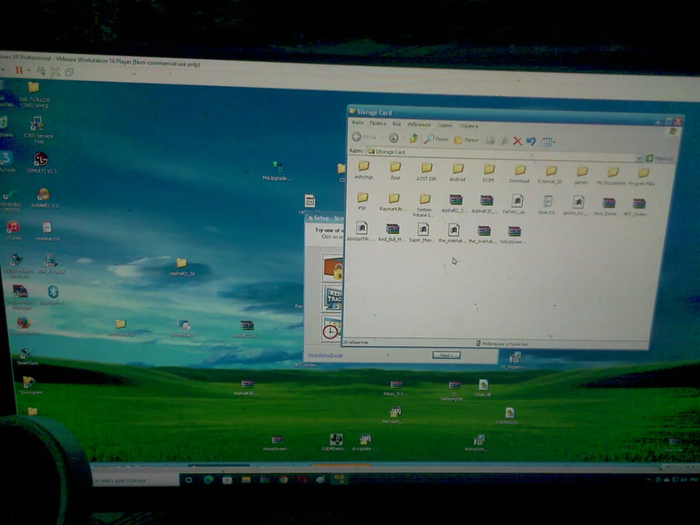Image resolution: width=700 pixels, height=525 pixels.
Task: Click the Delete red X toolbar icon
Action: click(517, 141)
